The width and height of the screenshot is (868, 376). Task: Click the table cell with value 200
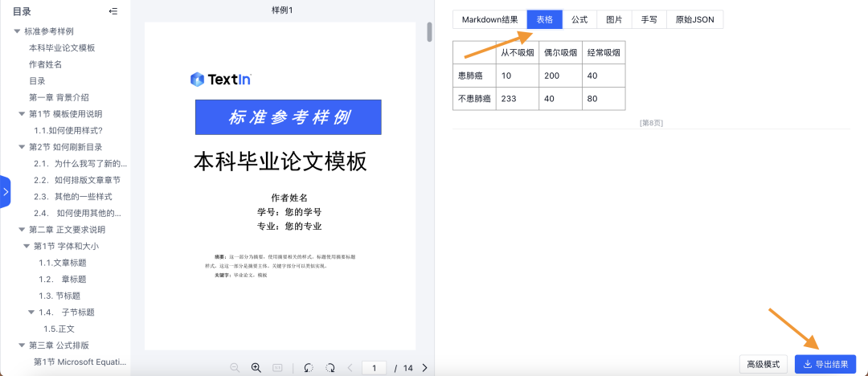(x=561, y=76)
